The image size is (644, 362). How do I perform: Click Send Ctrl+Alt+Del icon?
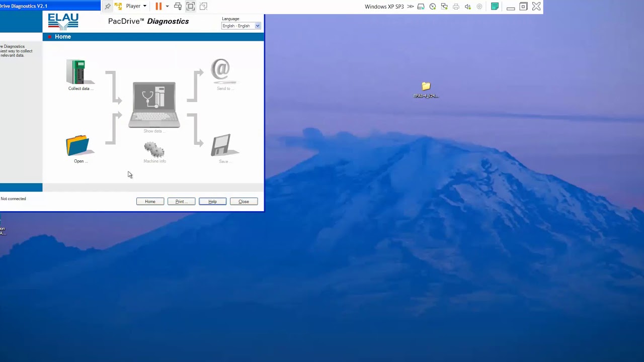coord(178,6)
